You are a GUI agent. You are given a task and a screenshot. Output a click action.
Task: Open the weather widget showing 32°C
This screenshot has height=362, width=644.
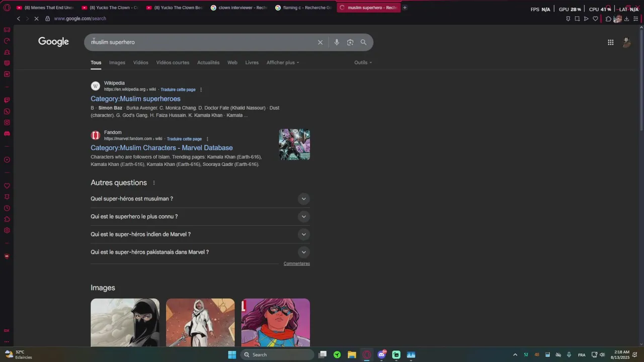(19, 354)
